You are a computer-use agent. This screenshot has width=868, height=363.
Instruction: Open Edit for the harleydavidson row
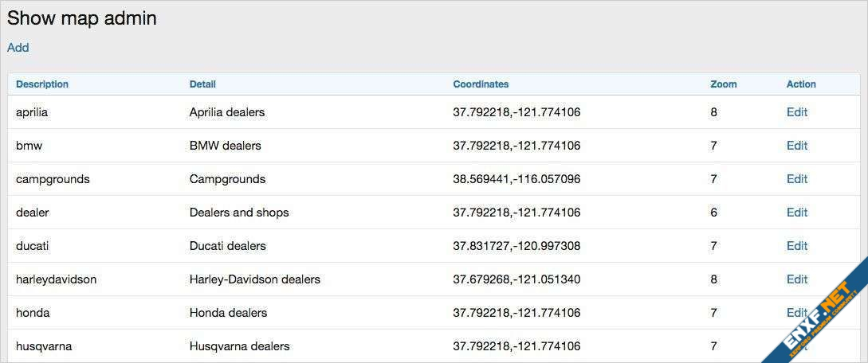(796, 279)
